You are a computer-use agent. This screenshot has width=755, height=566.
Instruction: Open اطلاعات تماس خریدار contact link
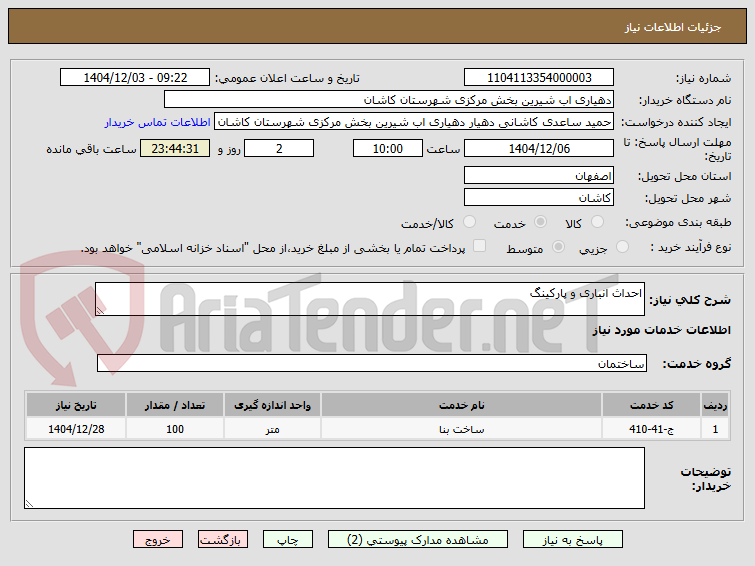click(x=157, y=122)
